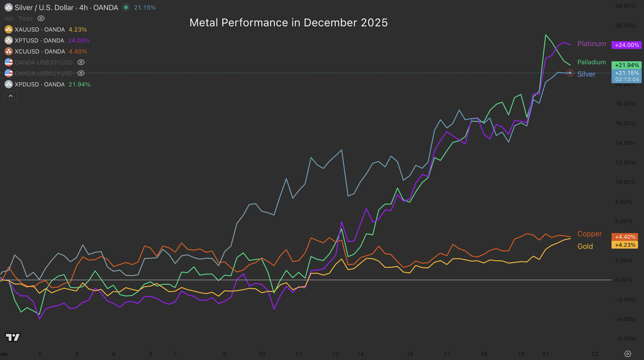Click the Metal Performance chart title text
644x360 pixels.
[x=288, y=23]
